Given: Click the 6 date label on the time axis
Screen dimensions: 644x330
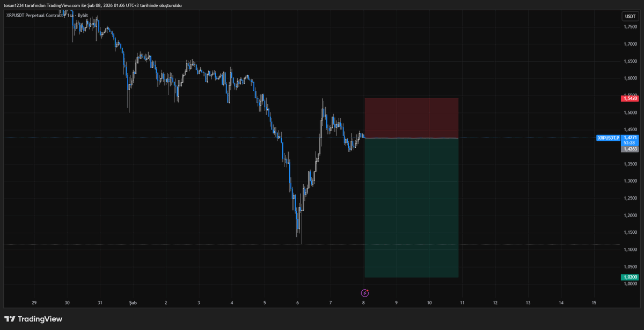Looking at the screenshot, I should click(297, 303).
